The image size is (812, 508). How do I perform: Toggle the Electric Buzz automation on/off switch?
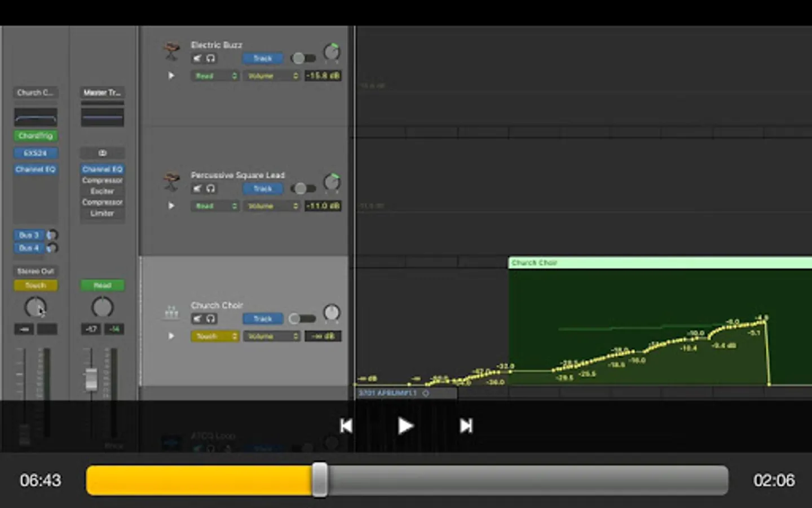click(303, 58)
